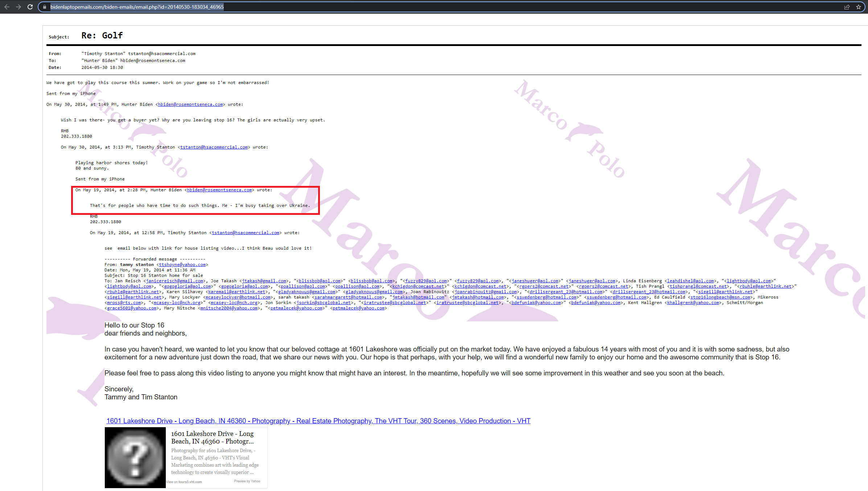The image size is (868, 491).
Task: Click the browser forward arrow
Action: tap(18, 7)
